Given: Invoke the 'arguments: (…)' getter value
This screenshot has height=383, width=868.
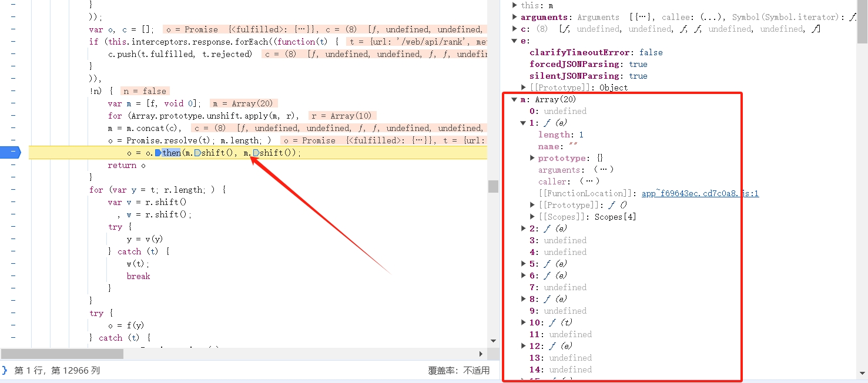Looking at the screenshot, I should point(603,170).
